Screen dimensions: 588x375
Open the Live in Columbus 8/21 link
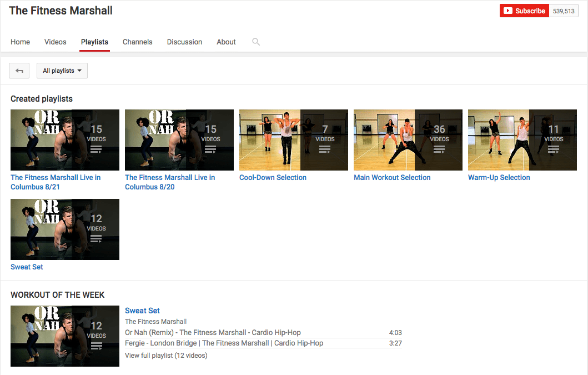pyautogui.click(x=56, y=182)
